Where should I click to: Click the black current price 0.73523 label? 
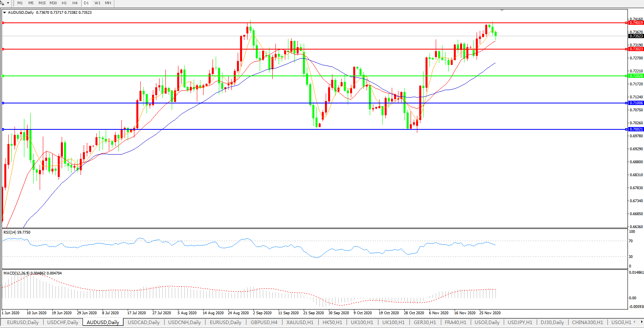636,36
